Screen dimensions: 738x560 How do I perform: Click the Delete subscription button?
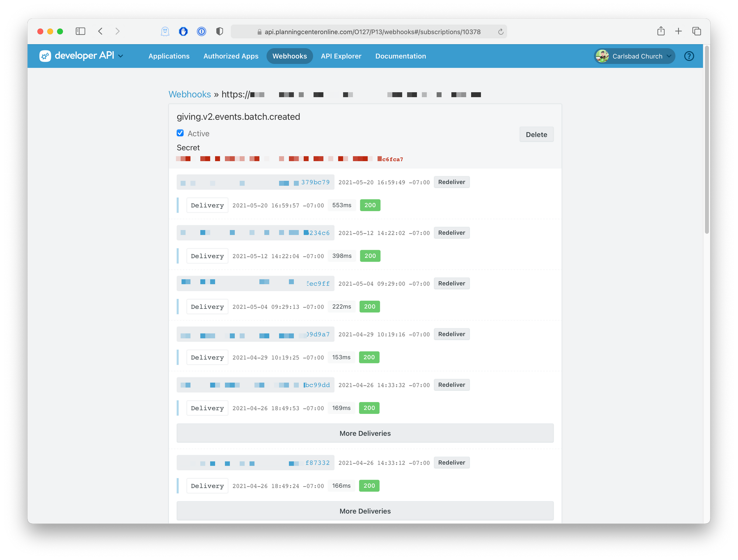[x=536, y=135]
